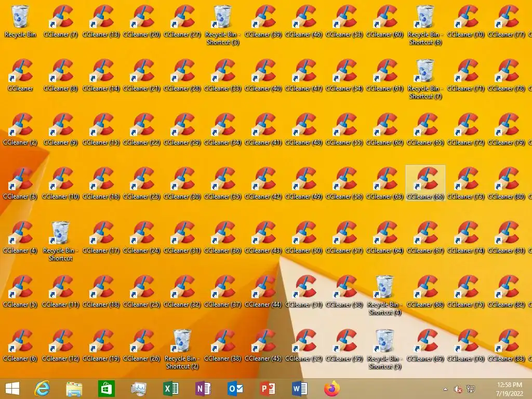This screenshot has width=532, height=399.
Task: Launch Word from the taskbar
Action: pyautogui.click(x=300, y=389)
